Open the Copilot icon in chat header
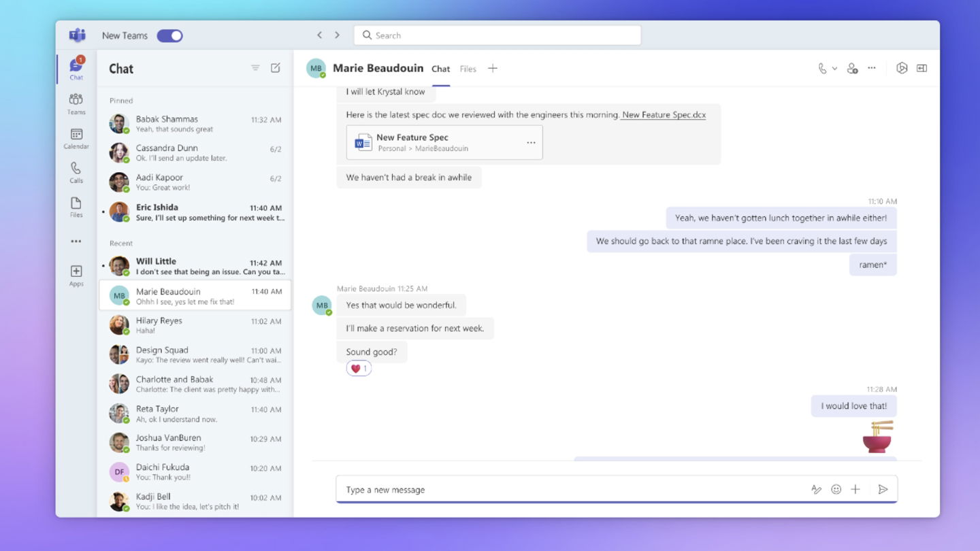The width and height of the screenshot is (980, 551). pos(902,68)
